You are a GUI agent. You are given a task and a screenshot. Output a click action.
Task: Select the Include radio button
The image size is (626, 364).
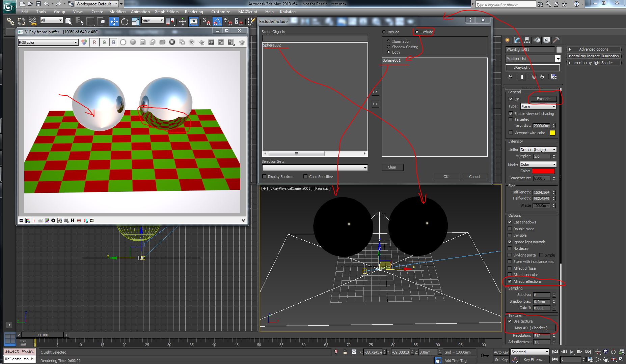(x=384, y=32)
